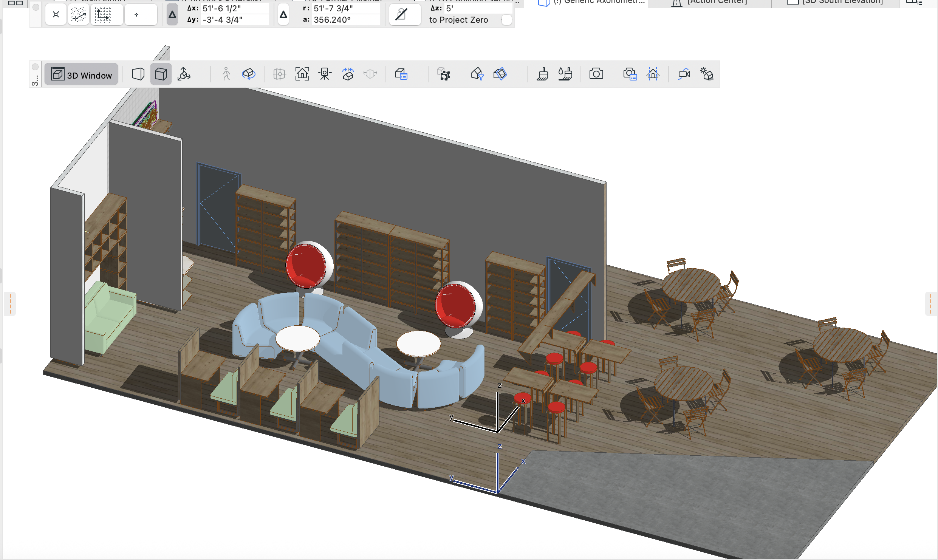Click the radius r value field
938x560 pixels.
[346, 8]
